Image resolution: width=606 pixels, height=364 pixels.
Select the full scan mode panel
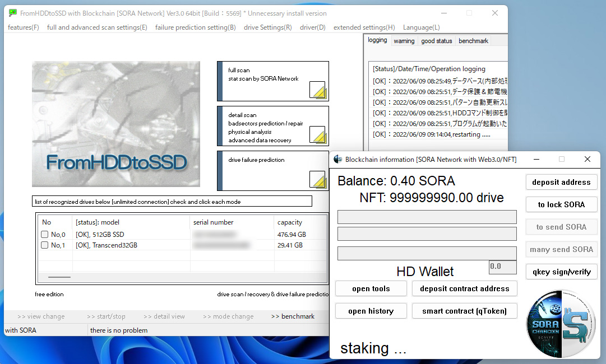273,81
